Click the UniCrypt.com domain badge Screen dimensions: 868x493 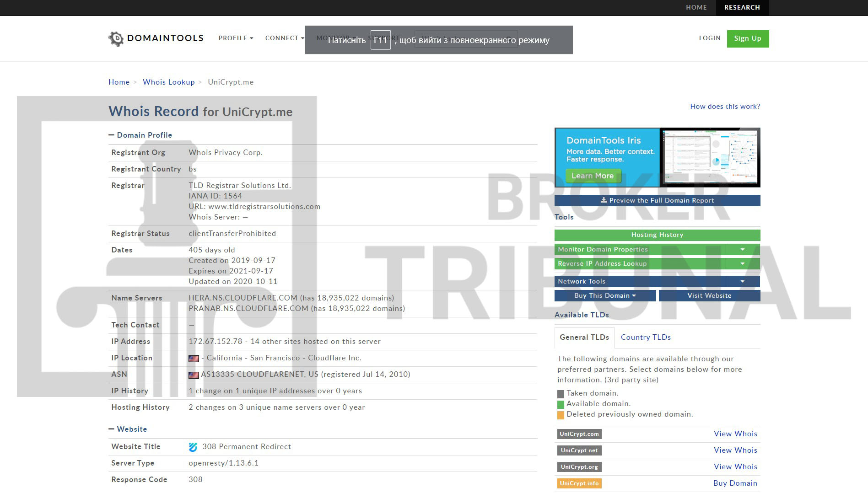[x=579, y=434]
